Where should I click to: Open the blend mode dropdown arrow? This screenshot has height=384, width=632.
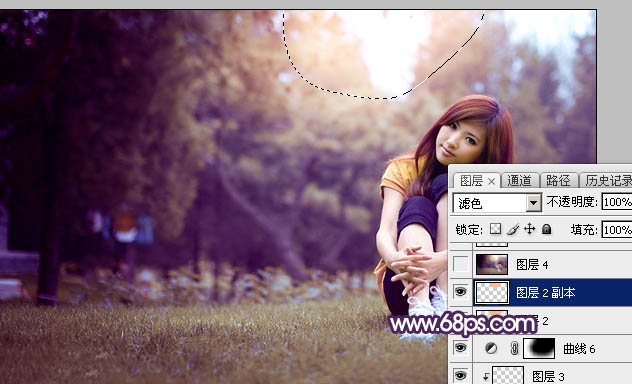[x=534, y=203]
